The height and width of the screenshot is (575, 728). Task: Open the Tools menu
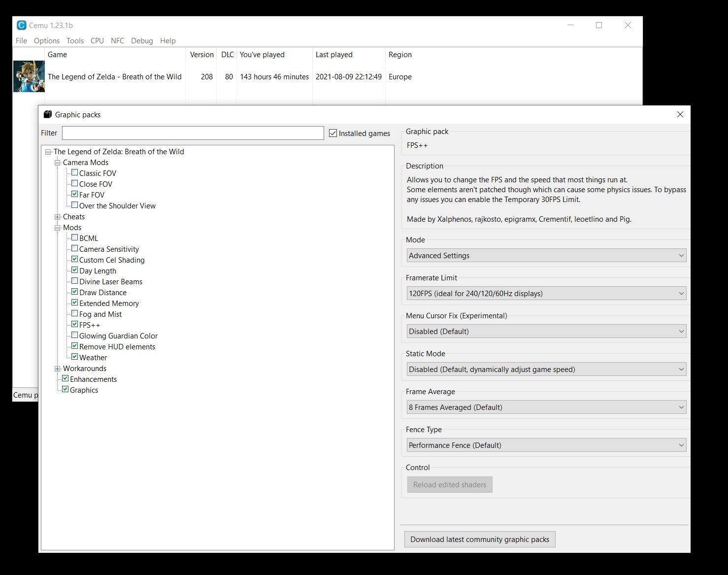tap(75, 41)
